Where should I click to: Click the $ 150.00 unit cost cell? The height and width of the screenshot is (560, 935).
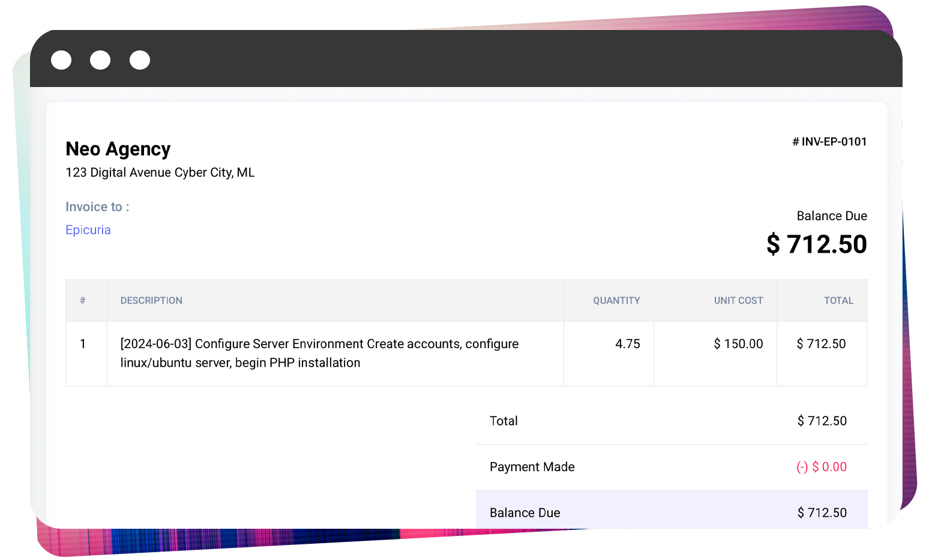(x=738, y=344)
